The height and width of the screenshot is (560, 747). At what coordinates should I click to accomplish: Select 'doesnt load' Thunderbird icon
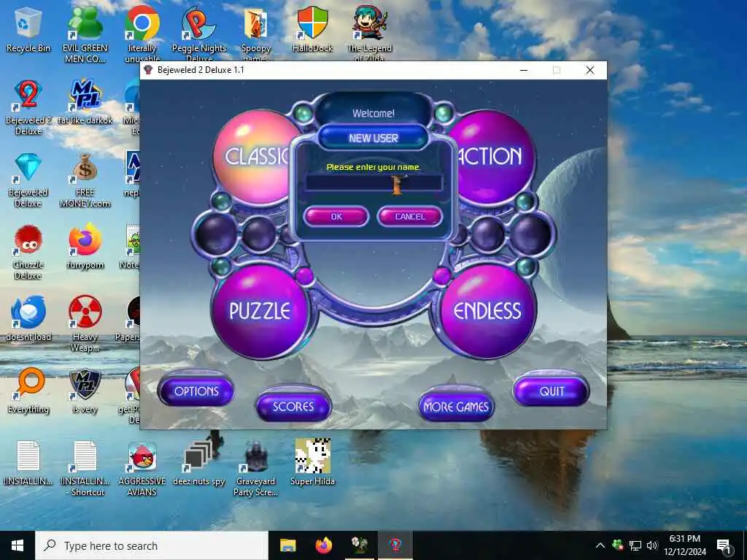click(28, 319)
